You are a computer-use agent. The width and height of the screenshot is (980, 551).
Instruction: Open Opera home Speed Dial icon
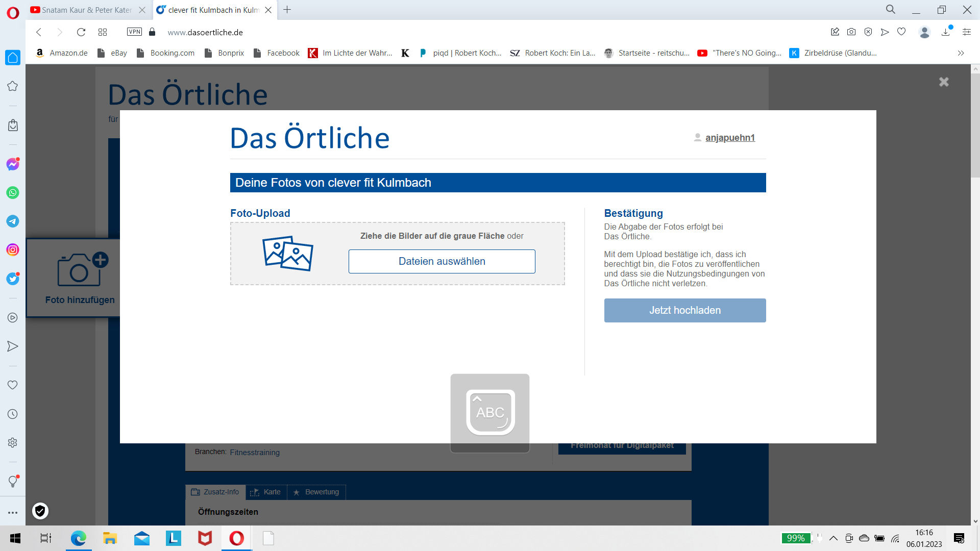13,58
